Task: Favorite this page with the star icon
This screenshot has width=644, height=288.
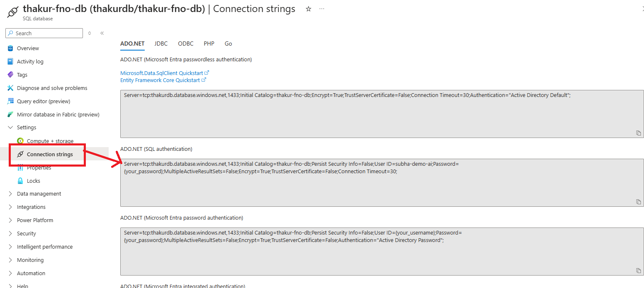Action: point(308,9)
